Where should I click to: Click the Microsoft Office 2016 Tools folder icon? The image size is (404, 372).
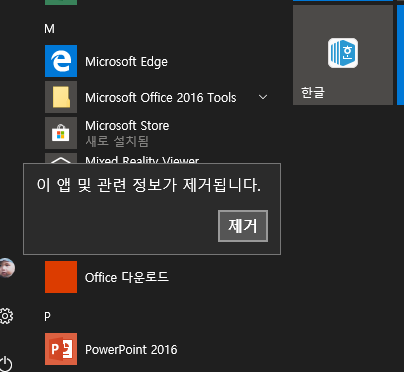click(61, 97)
